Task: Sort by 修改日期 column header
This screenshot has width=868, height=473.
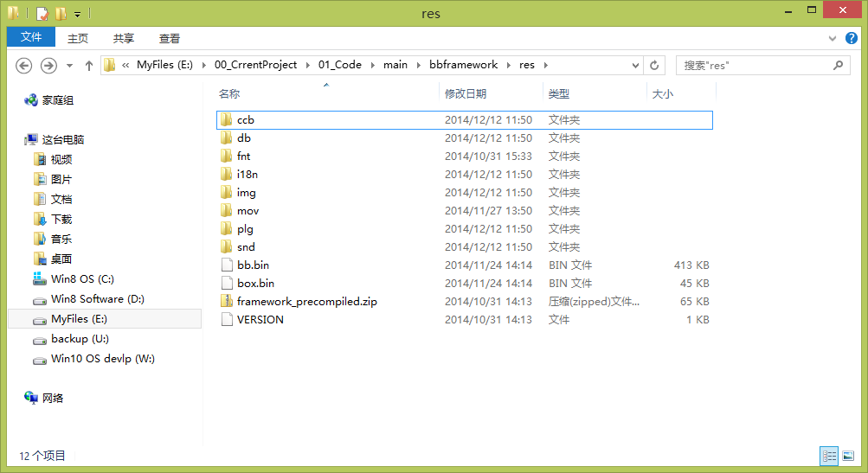Action: pos(491,93)
